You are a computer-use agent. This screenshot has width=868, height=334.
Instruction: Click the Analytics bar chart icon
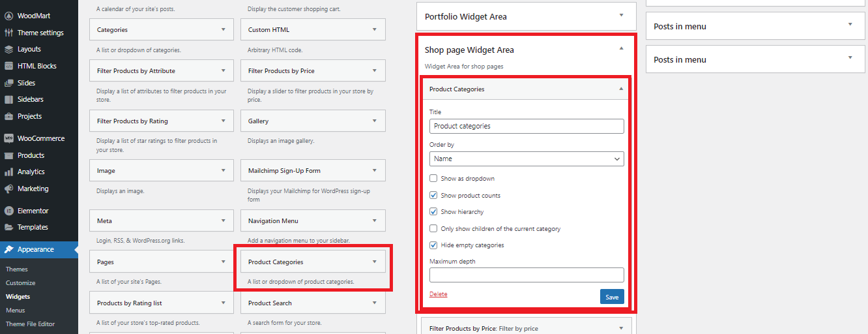click(8, 172)
